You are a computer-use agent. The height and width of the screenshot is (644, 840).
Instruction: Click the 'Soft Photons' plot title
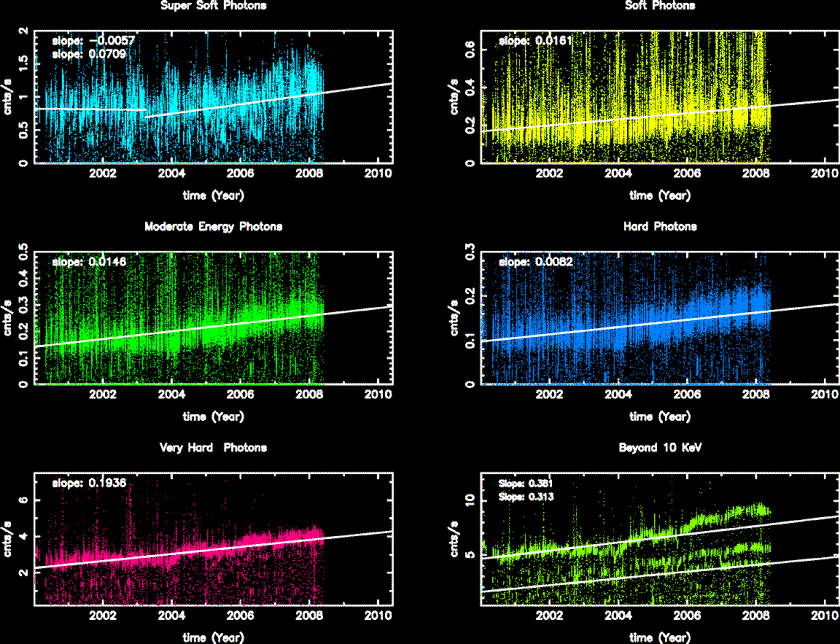660,6
